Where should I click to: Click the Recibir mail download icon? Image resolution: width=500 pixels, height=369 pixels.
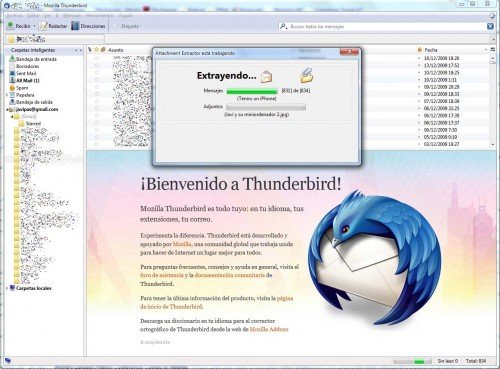(11, 26)
